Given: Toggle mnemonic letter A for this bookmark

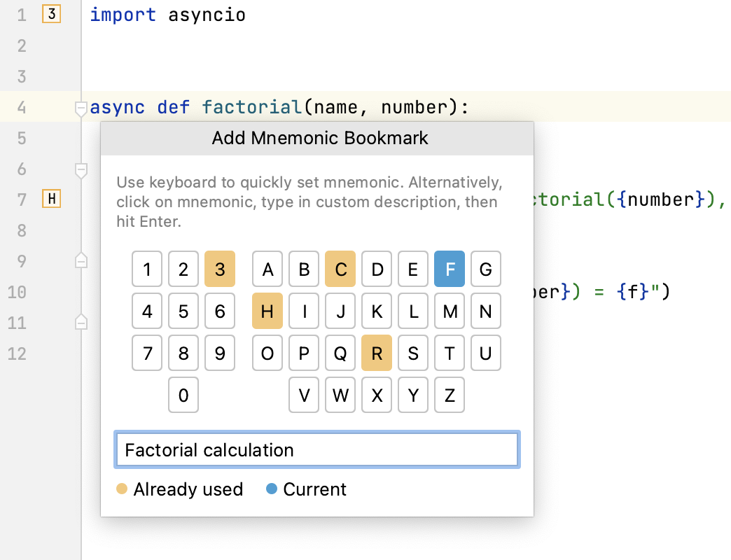Looking at the screenshot, I should (x=267, y=269).
